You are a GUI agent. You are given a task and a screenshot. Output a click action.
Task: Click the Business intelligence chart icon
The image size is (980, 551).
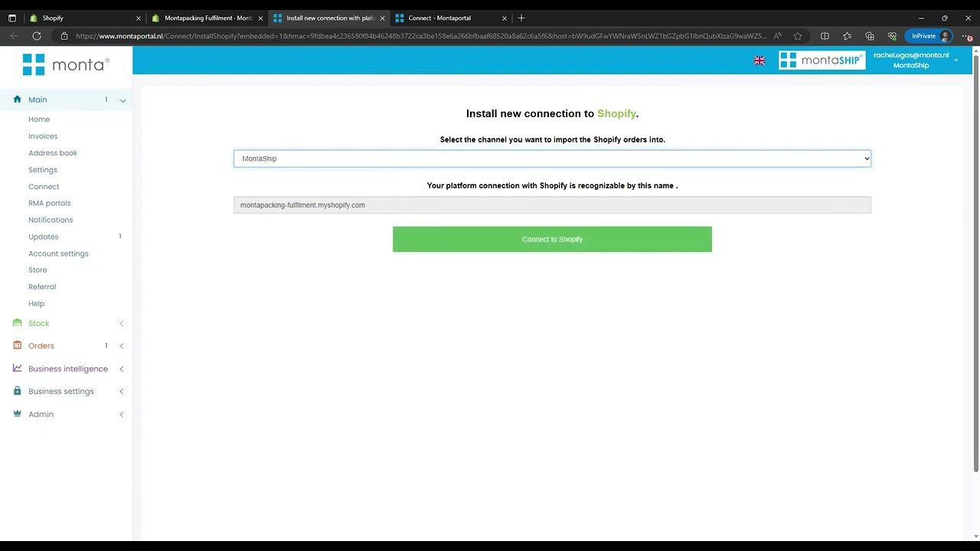pos(17,368)
